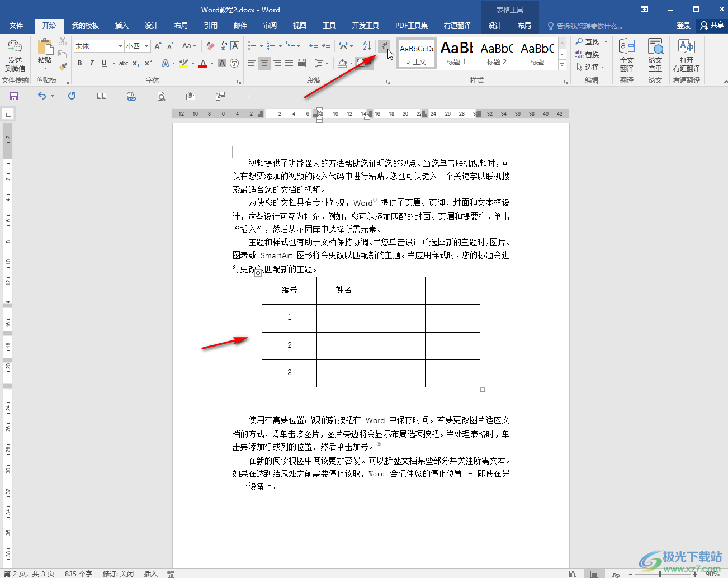Click the 姓名 table header cell
Image resolution: width=728 pixels, height=578 pixels.
coord(344,290)
